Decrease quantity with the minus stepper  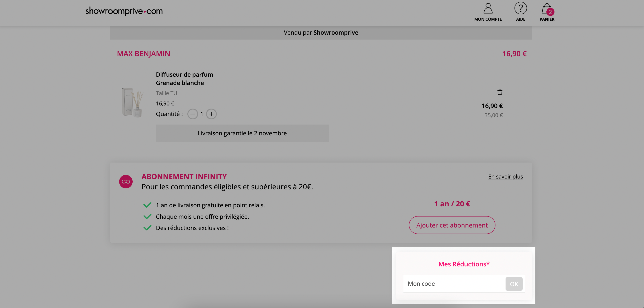193,114
